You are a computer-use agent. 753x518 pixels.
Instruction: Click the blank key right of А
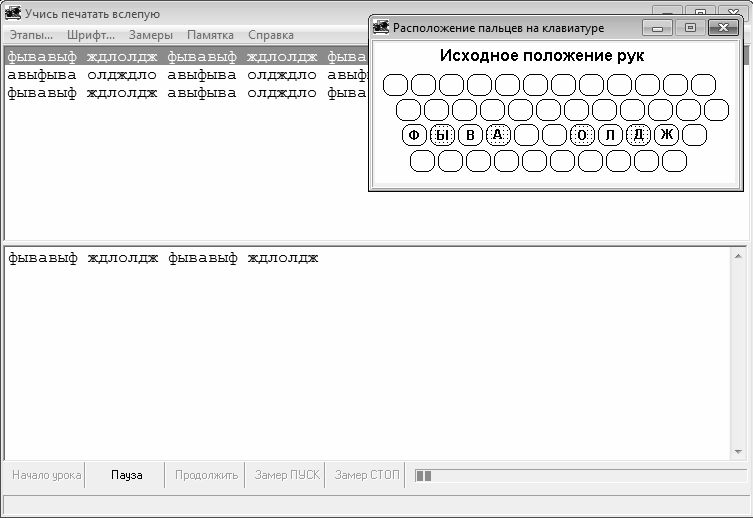[x=526, y=135]
